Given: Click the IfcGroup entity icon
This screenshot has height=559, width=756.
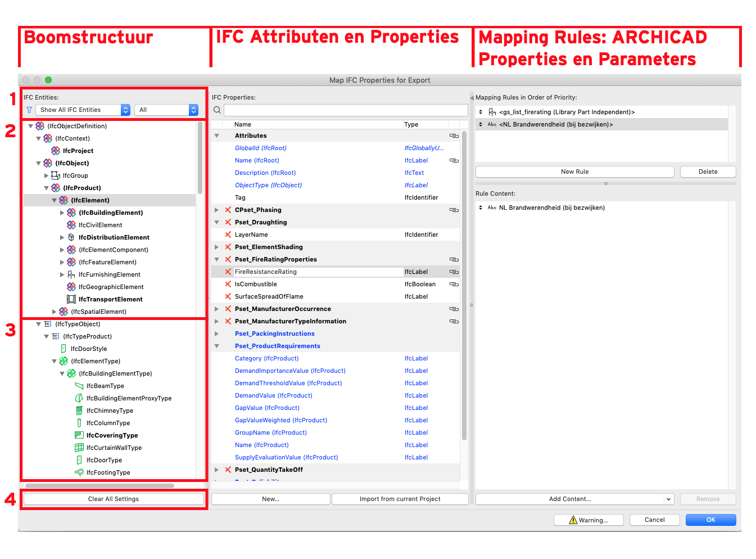Looking at the screenshot, I should [56, 175].
